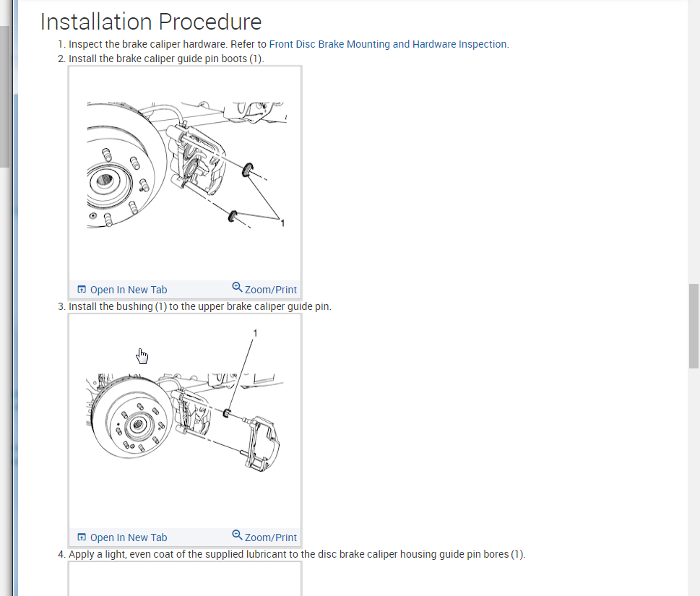The image size is (700, 596).
Task: Click the magnifier zoom icon below second diagram
Action: tap(237, 535)
